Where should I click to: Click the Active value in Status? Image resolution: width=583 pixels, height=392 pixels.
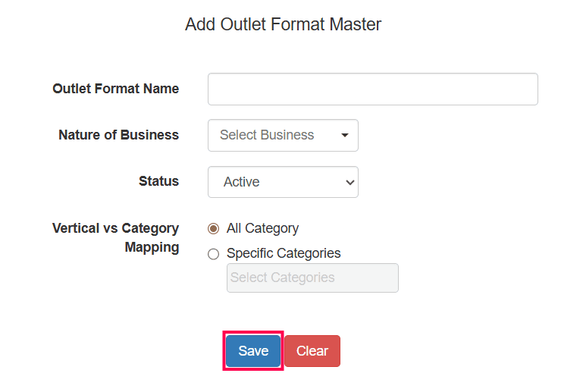click(242, 182)
